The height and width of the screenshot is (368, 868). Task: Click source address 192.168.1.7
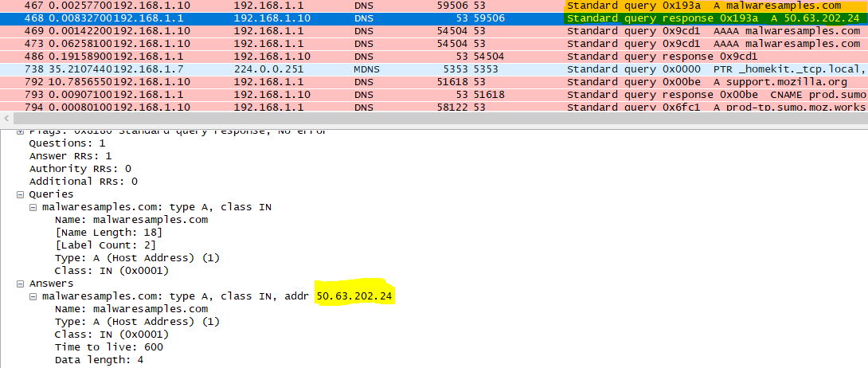coord(149,69)
